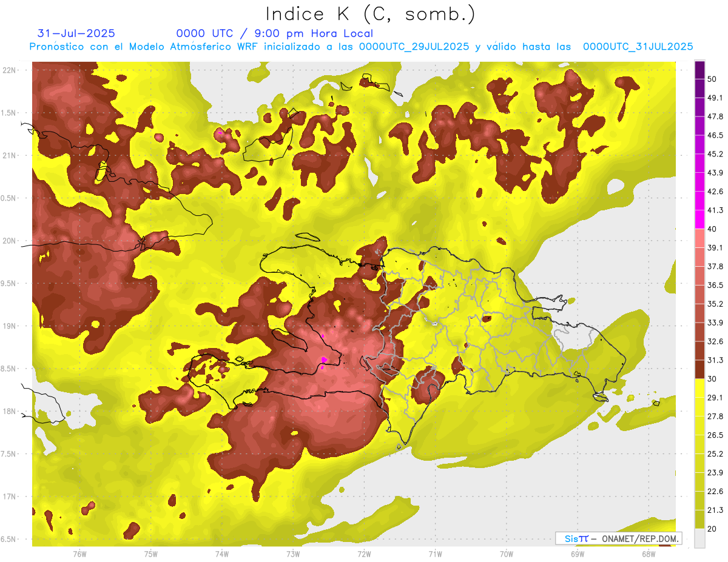Click the longitude label "74W"

pos(222,554)
